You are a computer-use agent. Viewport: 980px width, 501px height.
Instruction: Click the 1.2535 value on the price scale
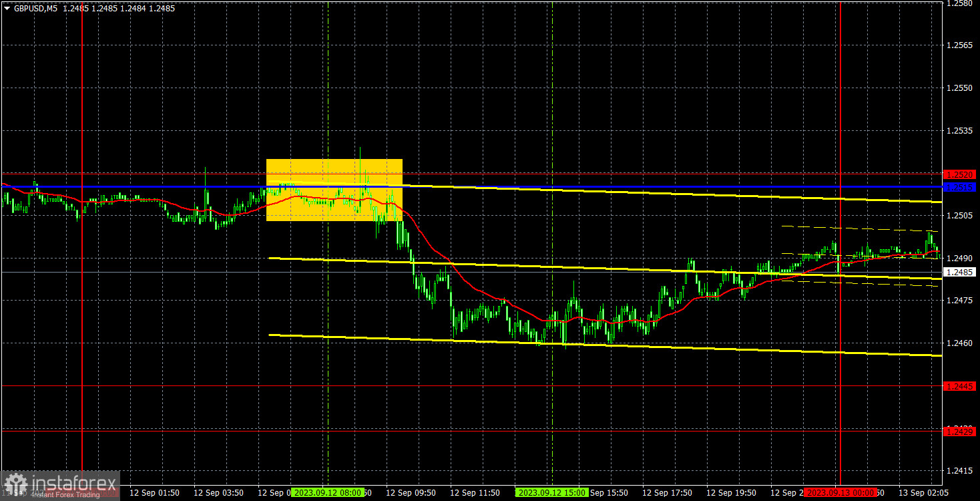(x=960, y=131)
